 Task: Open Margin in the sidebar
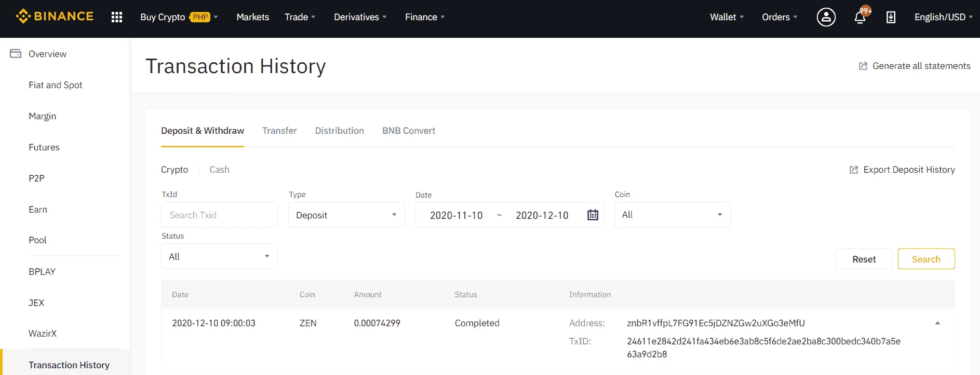[x=42, y=116]
